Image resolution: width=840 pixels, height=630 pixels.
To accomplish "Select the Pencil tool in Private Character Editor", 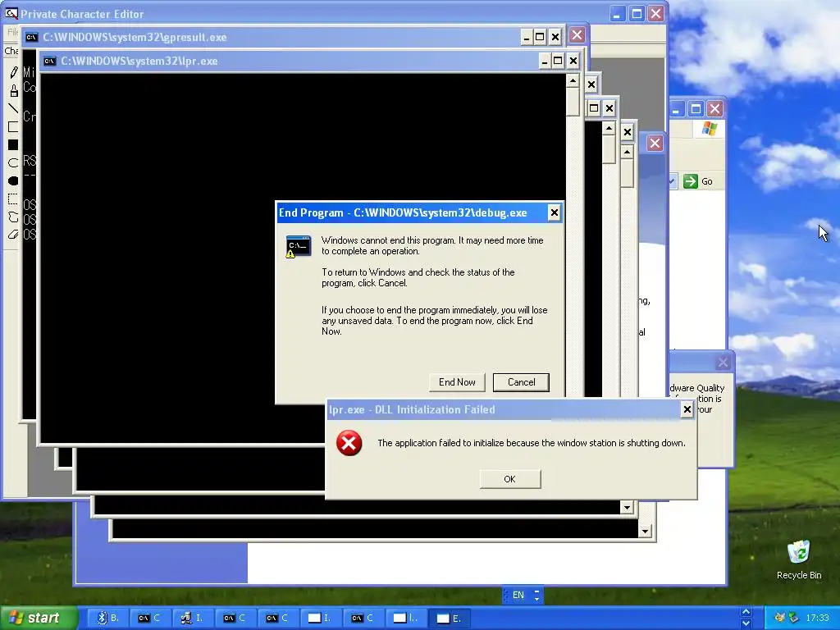I will tap(13, 72).
